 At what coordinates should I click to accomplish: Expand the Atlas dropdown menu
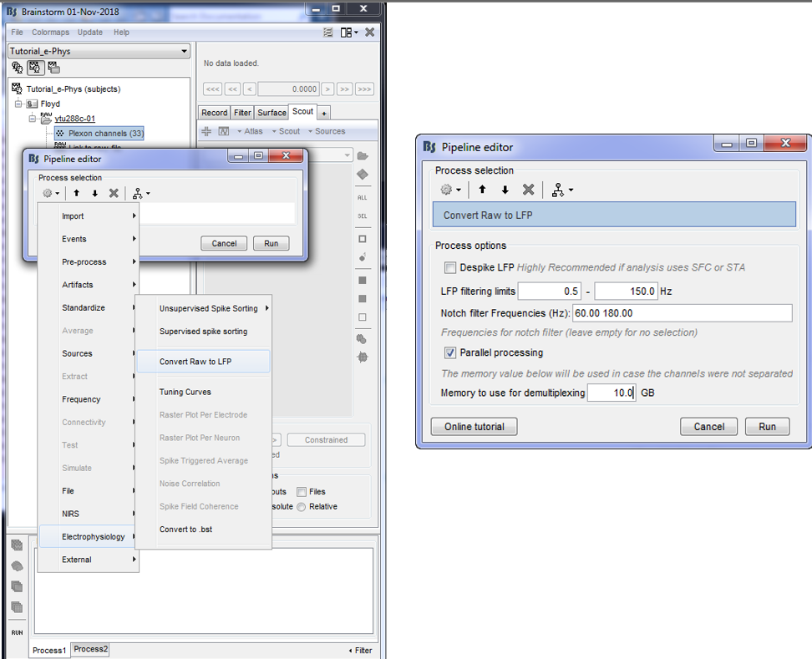pos(250,131)
